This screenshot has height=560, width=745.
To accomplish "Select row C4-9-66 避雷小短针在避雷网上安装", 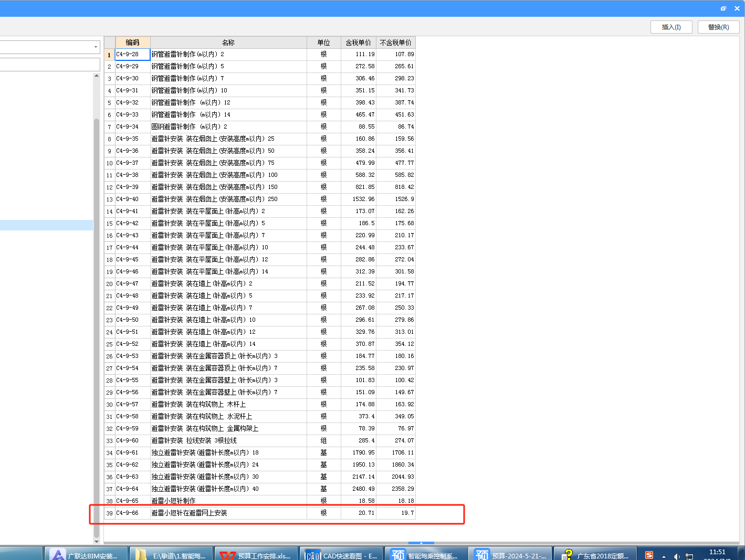I will (260, 513).
